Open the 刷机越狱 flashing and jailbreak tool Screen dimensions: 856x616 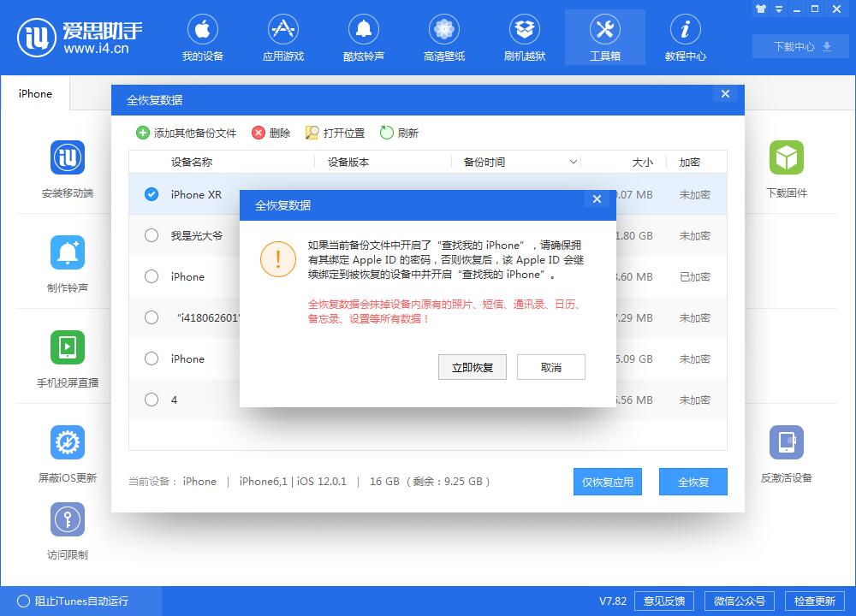[524, 37]
